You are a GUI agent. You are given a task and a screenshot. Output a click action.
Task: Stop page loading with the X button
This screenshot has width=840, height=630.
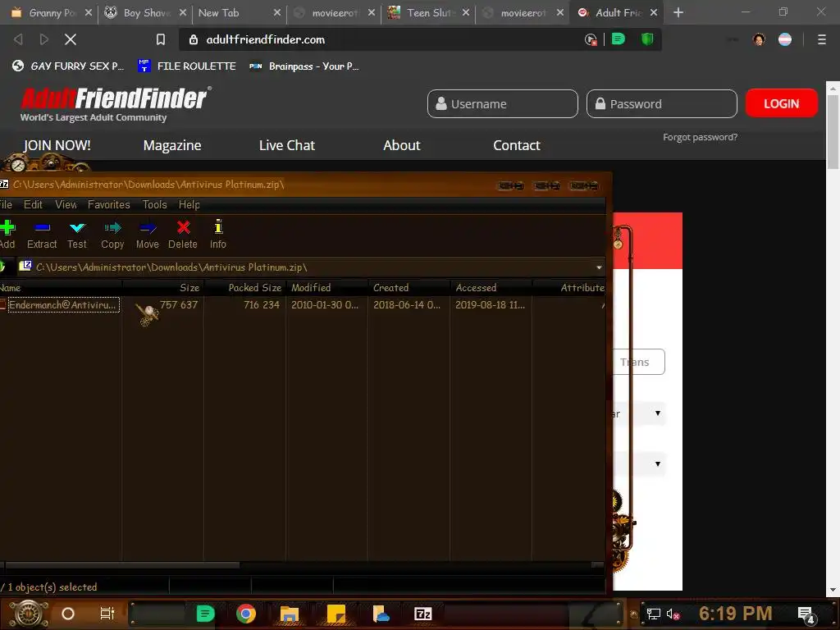pyautogui.click(x=71, y=39)
